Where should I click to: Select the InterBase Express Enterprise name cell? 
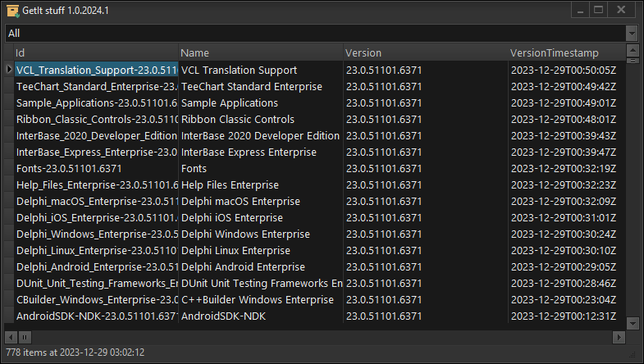(261, 152)
